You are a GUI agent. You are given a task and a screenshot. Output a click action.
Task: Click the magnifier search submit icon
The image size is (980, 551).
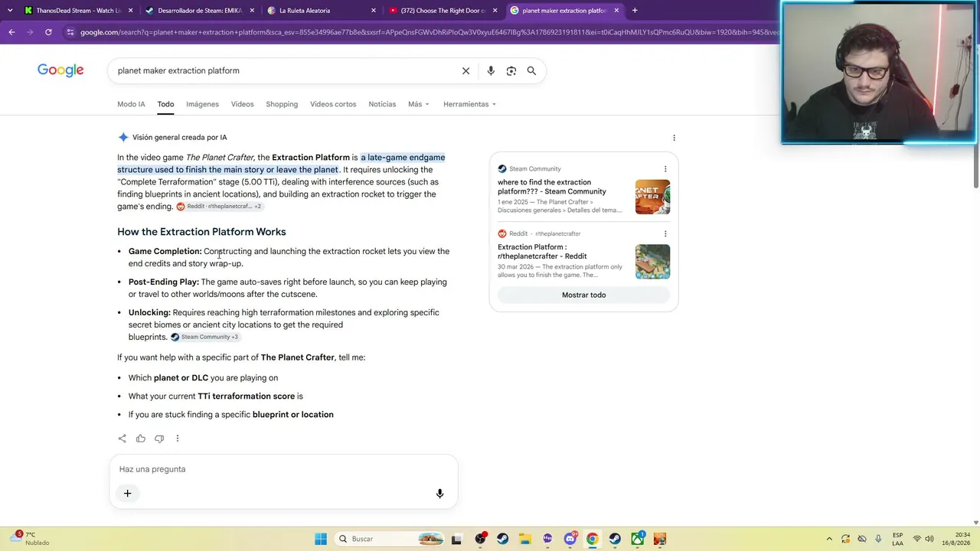click(531, 70)
